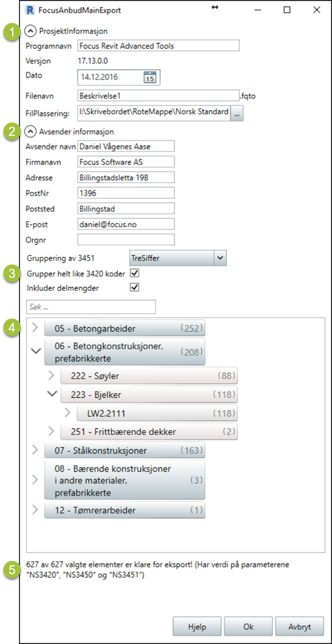Image resolution: width=332 pixels, height=644 pixels.
Task: Uncheck Grupper helt like 3420 koder
Action: click(134, 273)
